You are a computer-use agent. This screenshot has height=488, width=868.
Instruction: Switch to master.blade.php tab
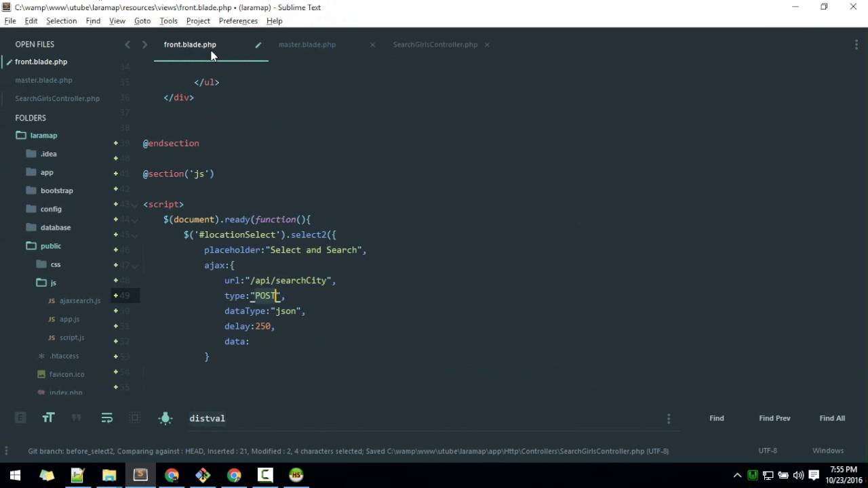(x=307, y=45)
